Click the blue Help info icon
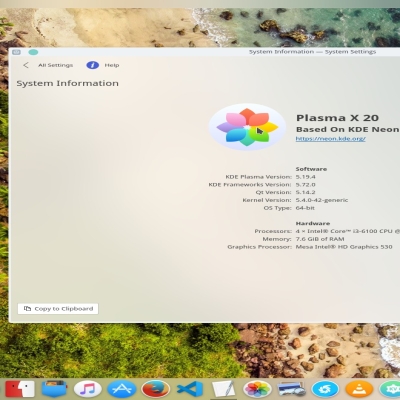The width and height of the screenshot is (400, 400). pos(93,65)
